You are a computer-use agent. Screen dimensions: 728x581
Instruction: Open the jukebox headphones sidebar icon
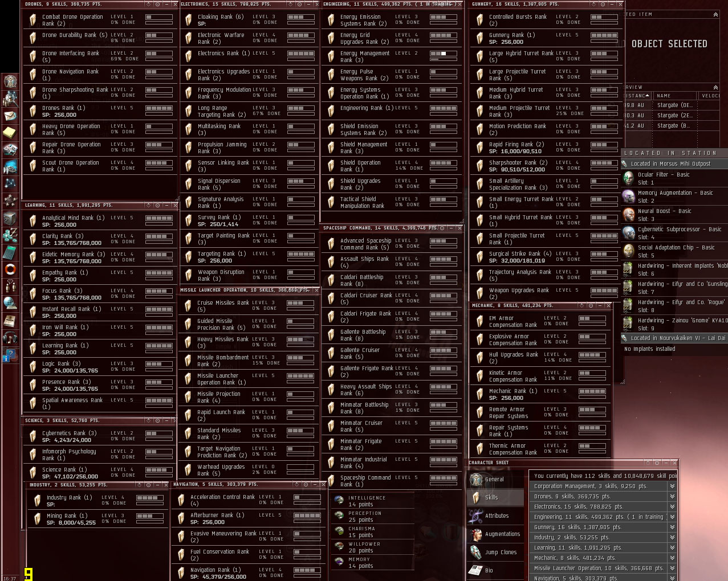point(10,338)
